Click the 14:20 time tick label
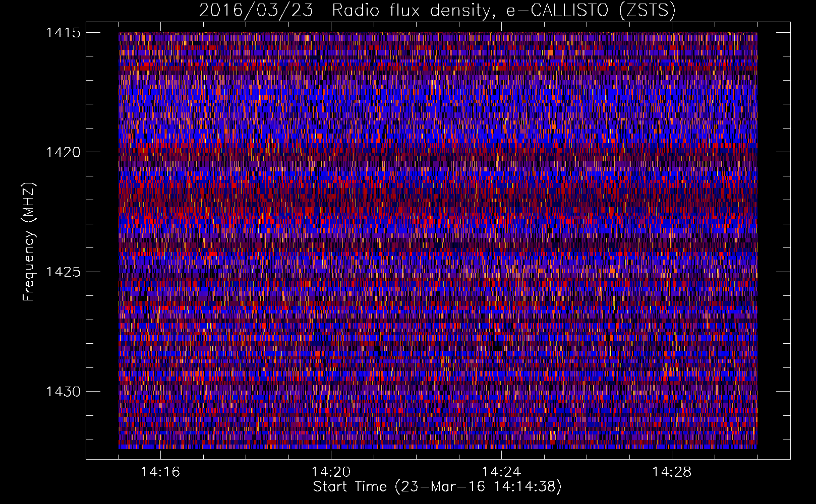Viewport: 816px width, 504px height. coord(331,472)
